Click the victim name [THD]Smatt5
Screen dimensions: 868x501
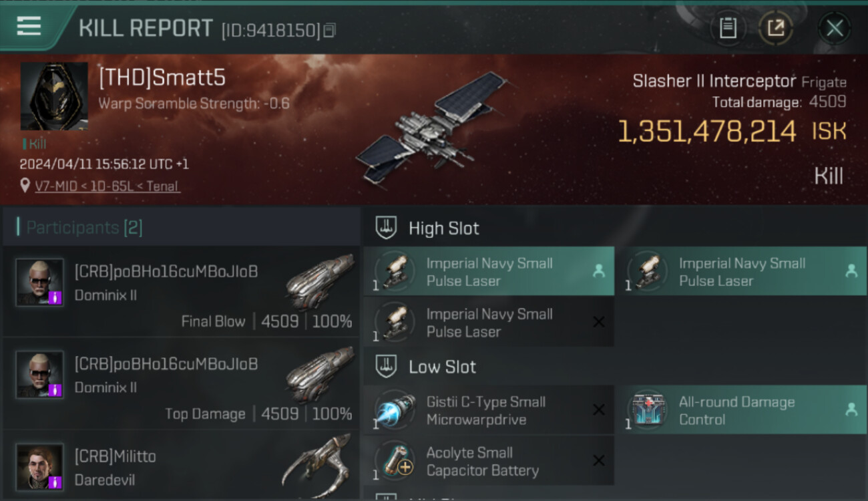(162, 78)
